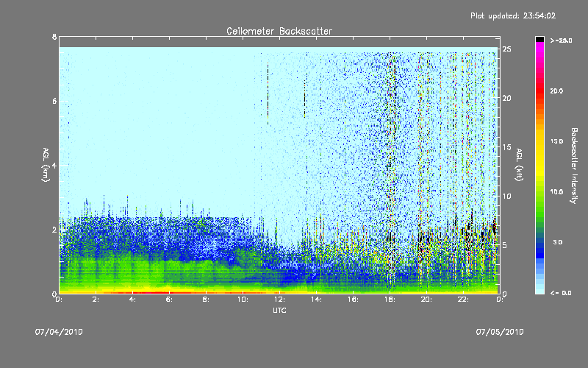Click the 10.0 colorbar label
The height and width of the screenshot is (368, 588).
click(x=556, y=191)
